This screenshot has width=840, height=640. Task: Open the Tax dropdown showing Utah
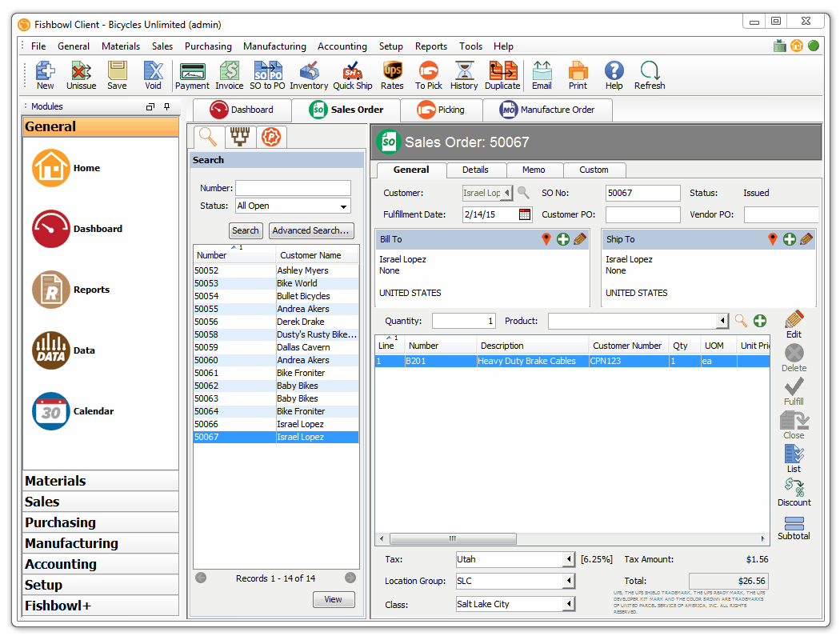pos(515,560)
